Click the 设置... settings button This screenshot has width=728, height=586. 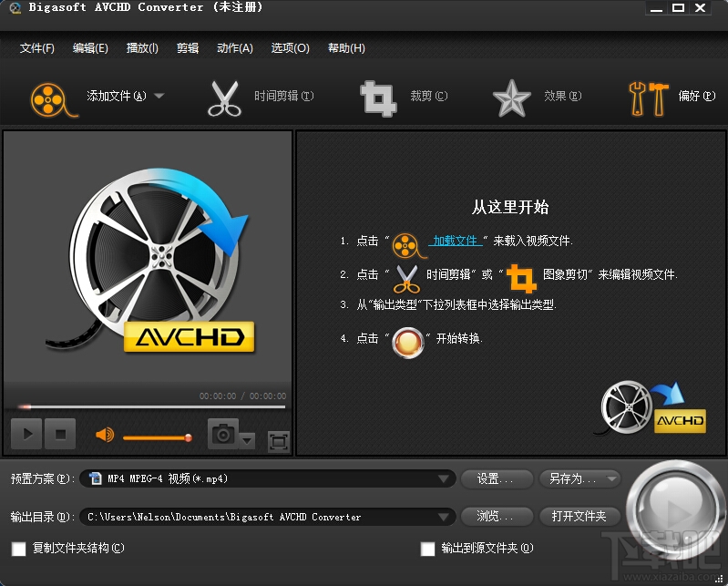coord(497,478)
